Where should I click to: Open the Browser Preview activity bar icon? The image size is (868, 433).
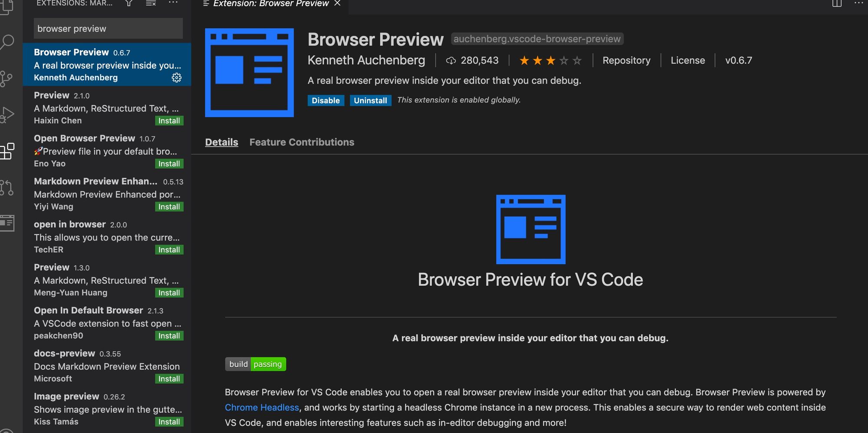tap(7, 223)
